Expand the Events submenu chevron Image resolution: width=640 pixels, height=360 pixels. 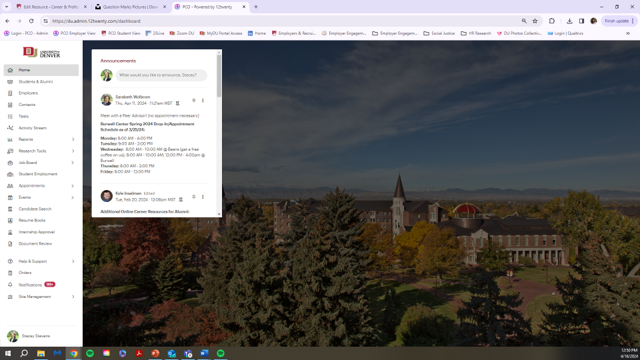(x=73, y=198)
